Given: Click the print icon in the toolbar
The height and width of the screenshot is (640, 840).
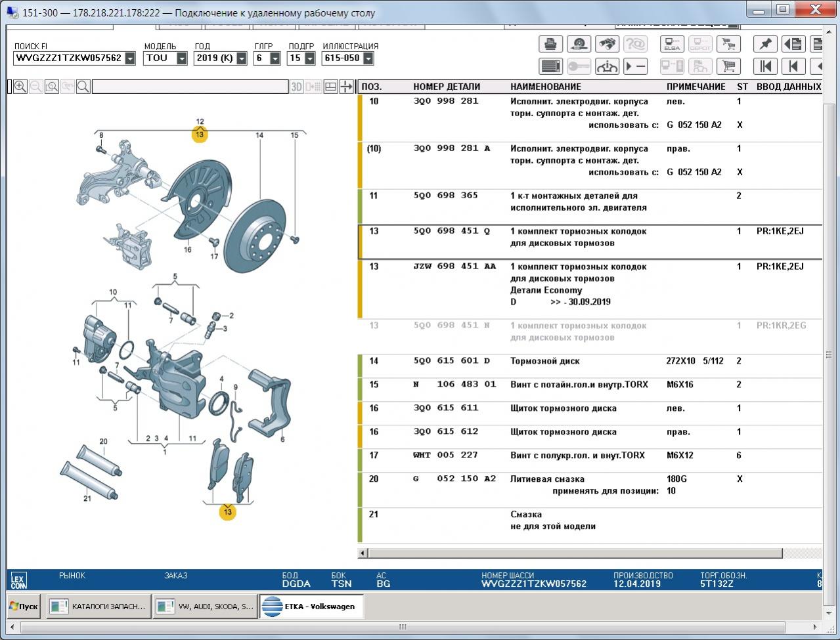Looking at the screenshot, I should point(551,44).
